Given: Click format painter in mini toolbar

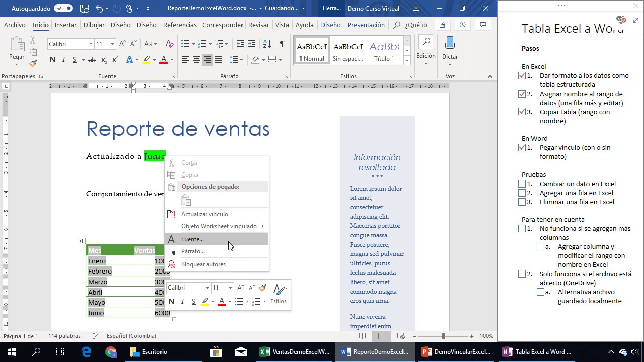Looking at the screenshot, I should coord(262,288).
